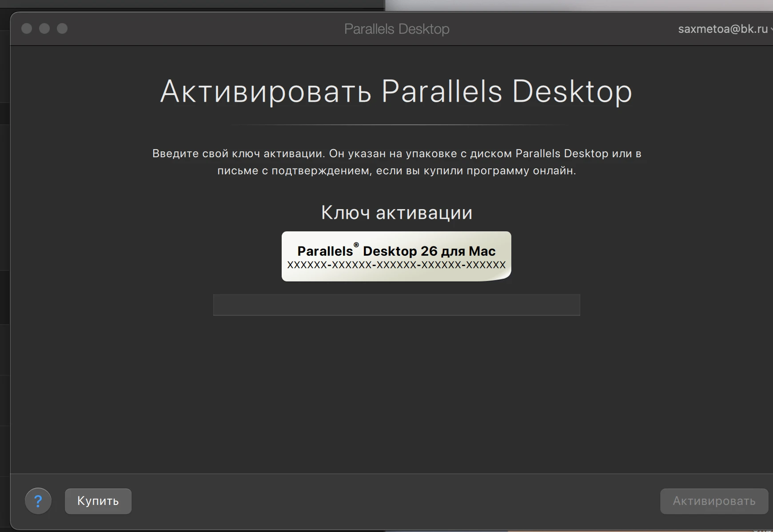Click the Купить button
773x532 pixels.
[x=98, y=501]
